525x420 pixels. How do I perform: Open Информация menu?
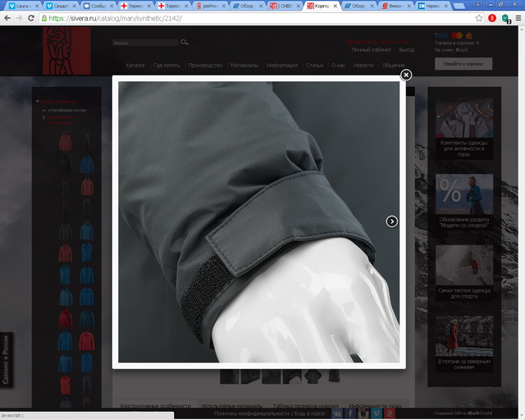click(282, 66)
